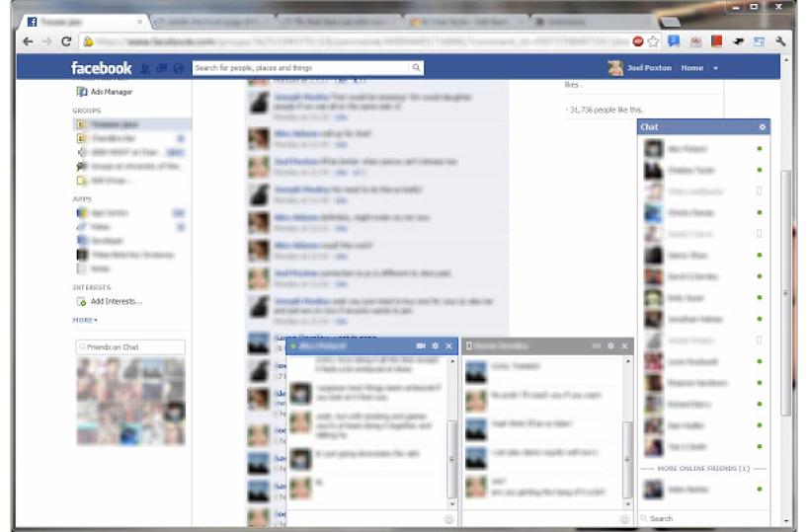Open the Chrome wrench menu
The image size is (808, 532).
(x=780, y=41)
